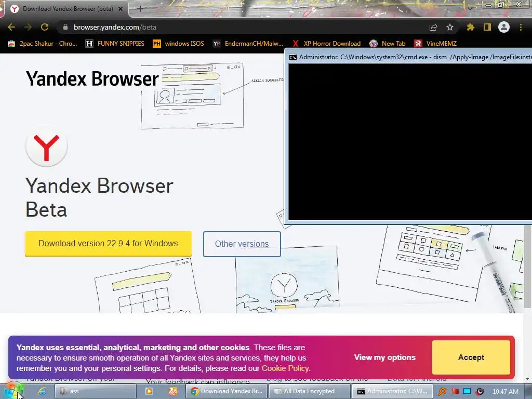Screen dimensions: 532x399
Task: Expand the tab search chevron
Action: click(470, 8)
